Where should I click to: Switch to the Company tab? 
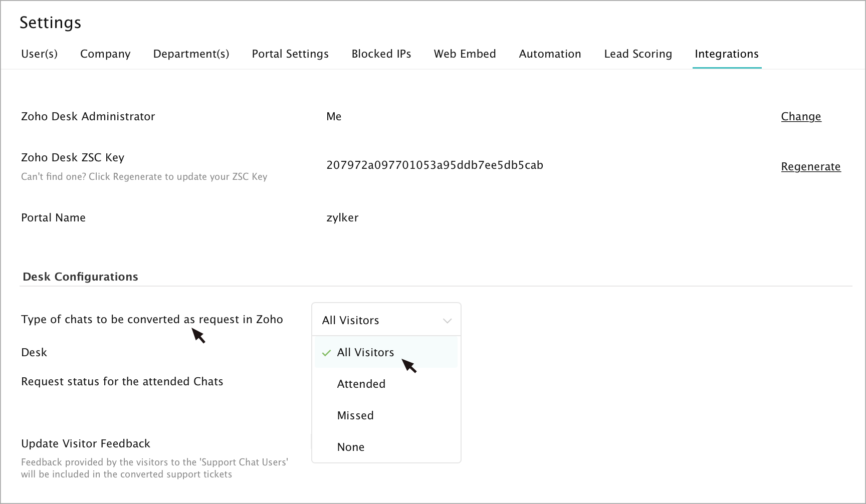pyautogui.click(x=105, y=54)
